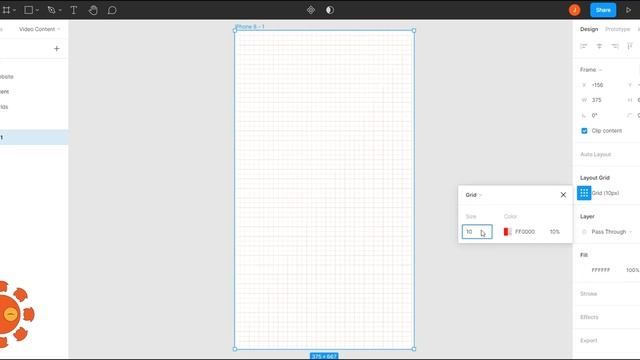Screen dimensions: 640x360
Task: Click the top-right corner handle of frame
Action: (414, 31)
